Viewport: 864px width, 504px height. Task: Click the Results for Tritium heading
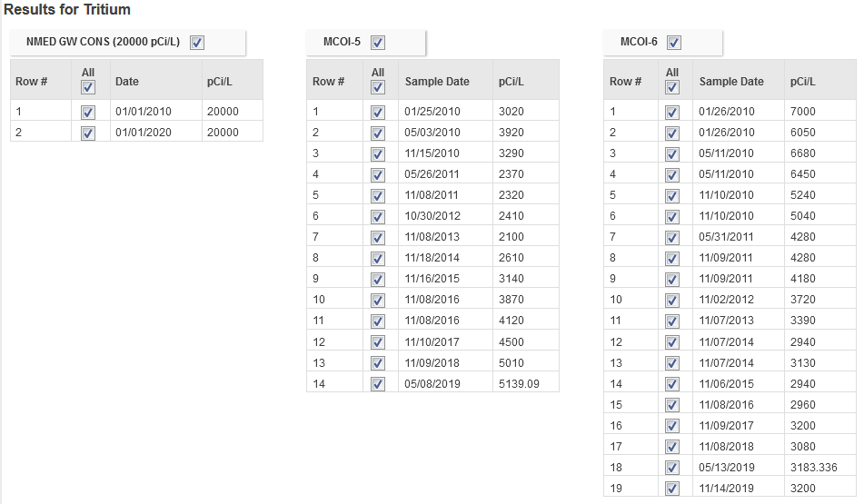coord(67,9)
